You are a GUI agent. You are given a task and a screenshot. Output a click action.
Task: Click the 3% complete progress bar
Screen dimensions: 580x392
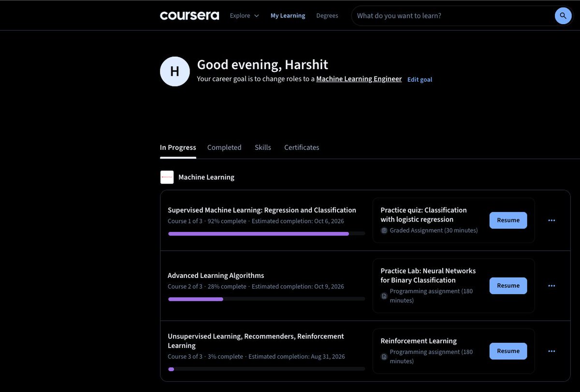coord(266,369)
